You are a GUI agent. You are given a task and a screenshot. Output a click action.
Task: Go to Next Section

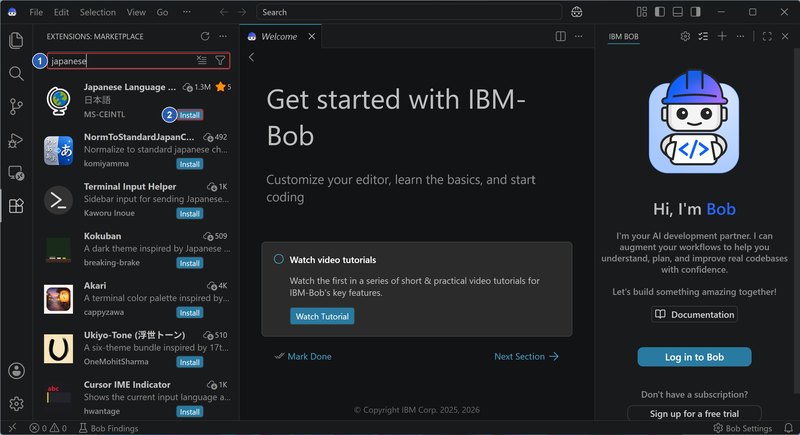click(x=527, y=356)
